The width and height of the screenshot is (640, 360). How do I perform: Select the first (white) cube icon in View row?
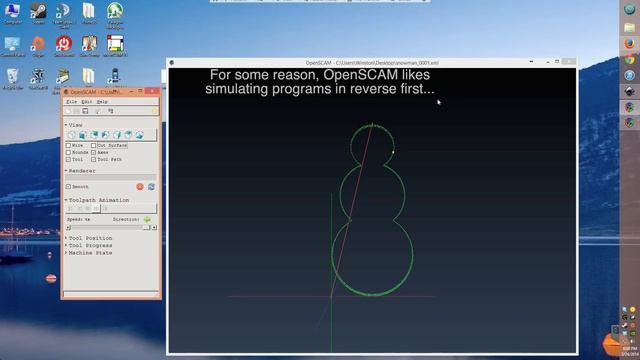click(x=71, y=135)
